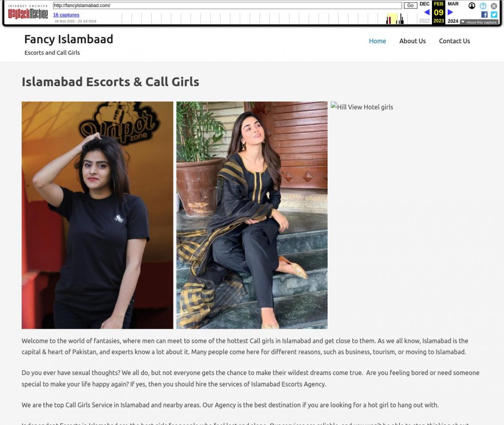Go to next capture with right arrow
Image resolution: width=504 pixels, height=425 pixels.
(x=451, y=12)
